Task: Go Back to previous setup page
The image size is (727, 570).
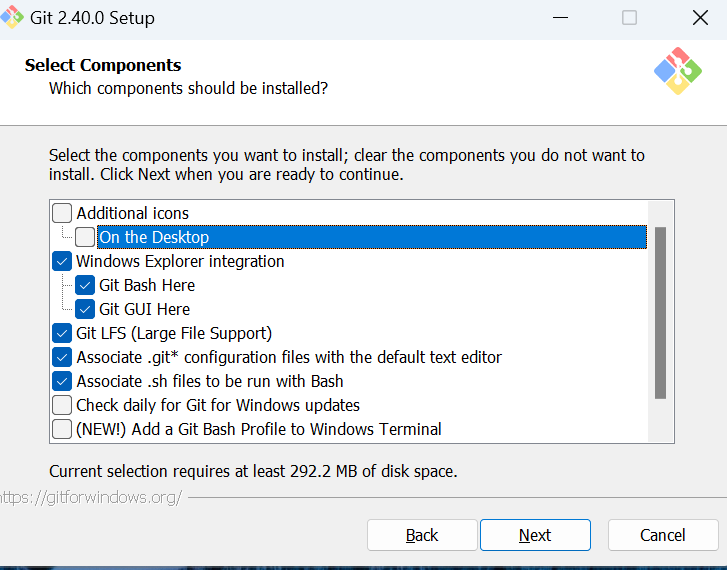Action: coord(422,535)
